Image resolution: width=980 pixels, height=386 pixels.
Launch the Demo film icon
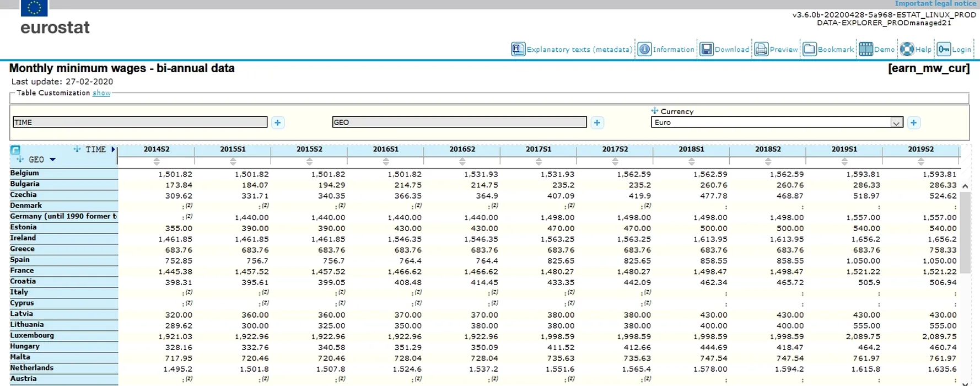[x=866, y=49]
